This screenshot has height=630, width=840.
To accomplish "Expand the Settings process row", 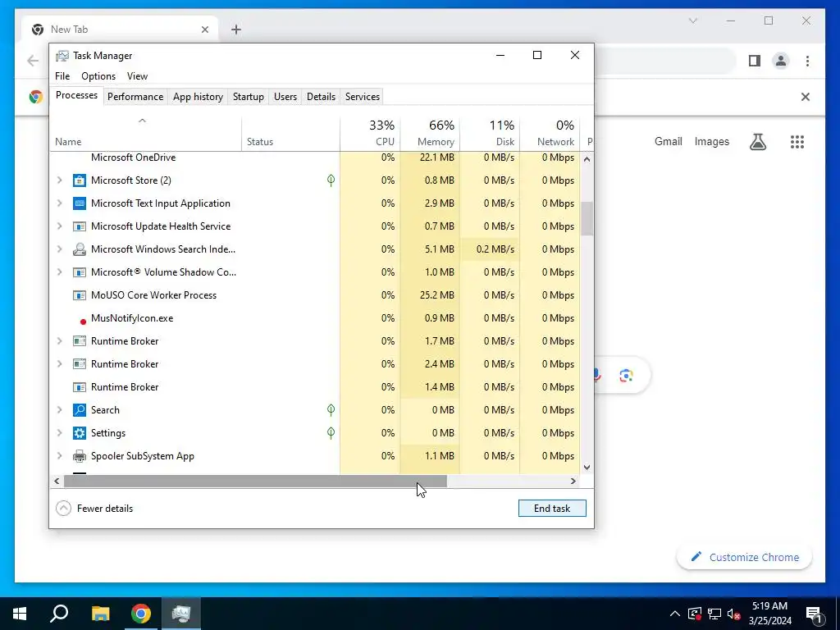I will [x=59, y=433].
